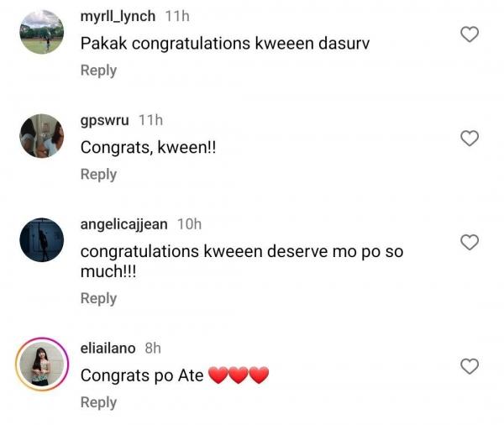Click the 11h timestamp next to gpswru
The width and height of the screenshot is (504, 425).
(150, 120)
